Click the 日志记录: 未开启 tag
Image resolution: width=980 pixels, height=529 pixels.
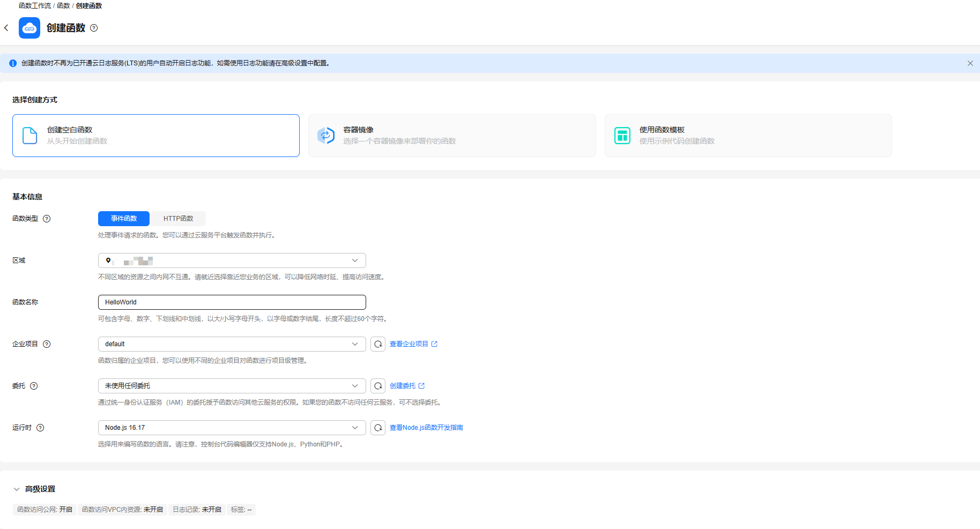[197, 510]
